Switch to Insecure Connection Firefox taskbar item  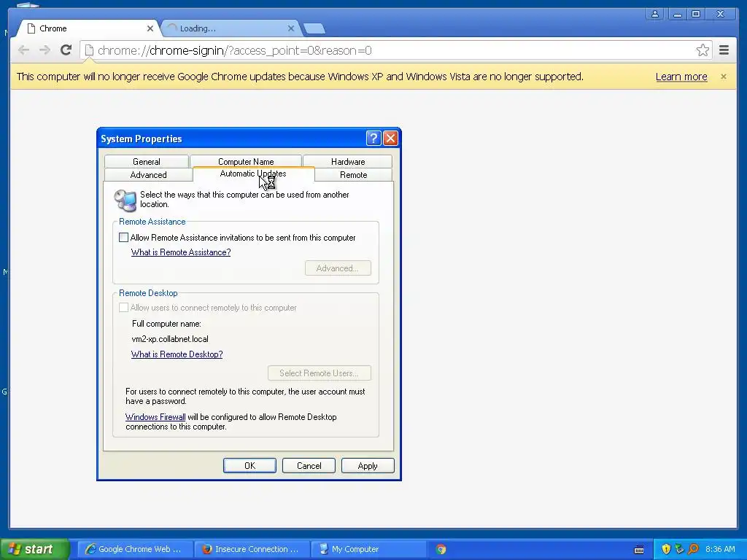click(252, 549)
